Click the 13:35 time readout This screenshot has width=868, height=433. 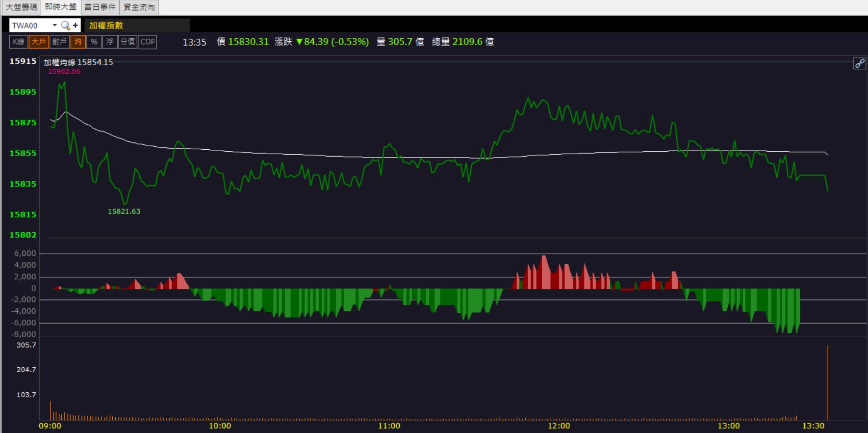(x=195, y=42)
